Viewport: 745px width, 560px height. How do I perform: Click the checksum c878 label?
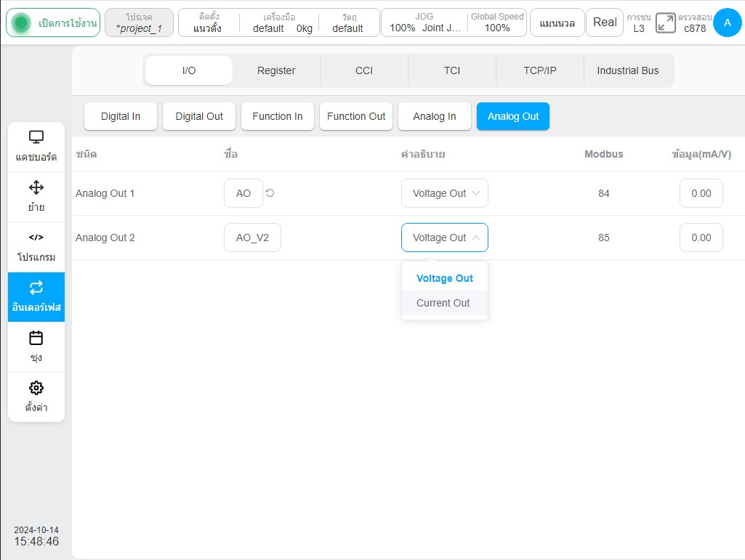[695, 28]
